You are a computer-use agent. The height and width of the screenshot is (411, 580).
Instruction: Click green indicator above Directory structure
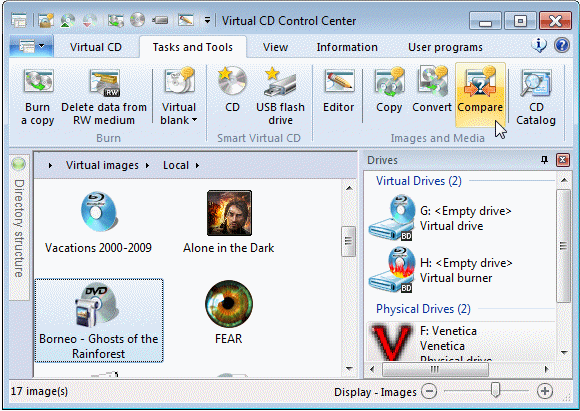coord(18,164)
